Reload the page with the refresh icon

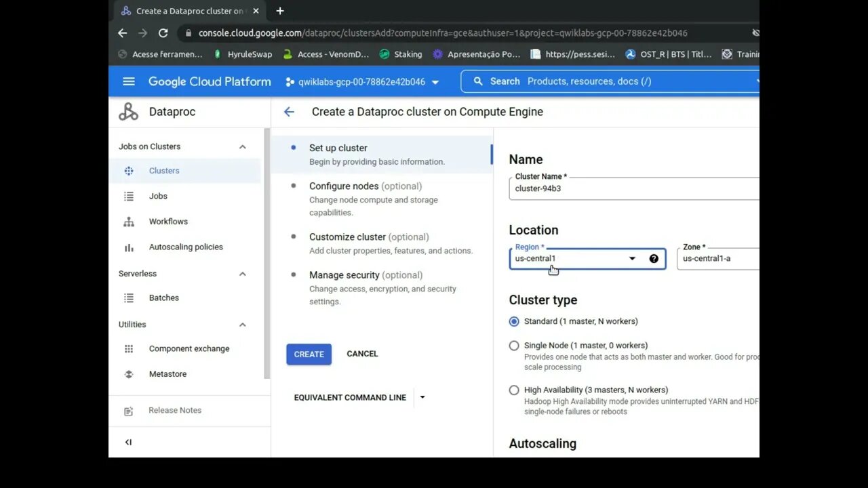click(x=163, y=33)
